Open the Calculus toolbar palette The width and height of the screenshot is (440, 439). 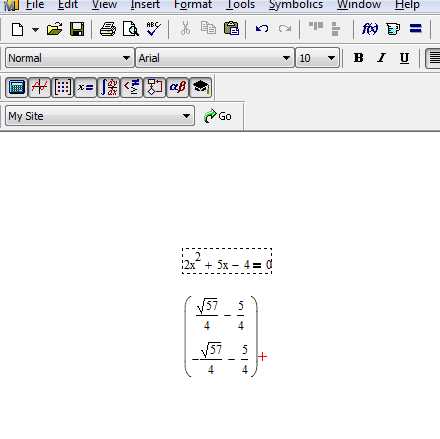(109, 87)
